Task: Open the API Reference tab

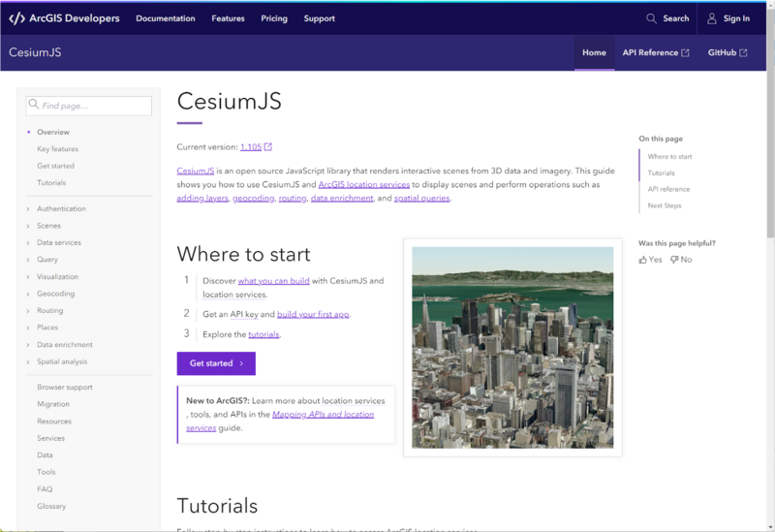Action: [656, 52]
